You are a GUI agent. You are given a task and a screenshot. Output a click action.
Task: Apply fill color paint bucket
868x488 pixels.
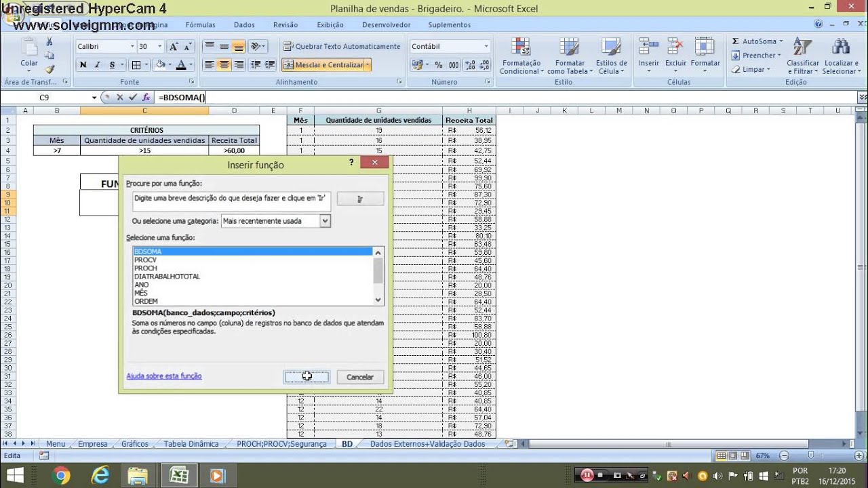(160, 65)
